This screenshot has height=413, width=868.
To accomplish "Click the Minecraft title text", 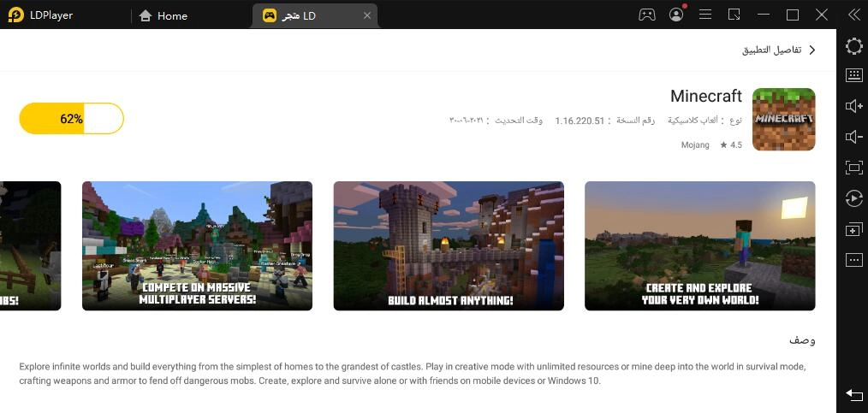I will point(706,96).
